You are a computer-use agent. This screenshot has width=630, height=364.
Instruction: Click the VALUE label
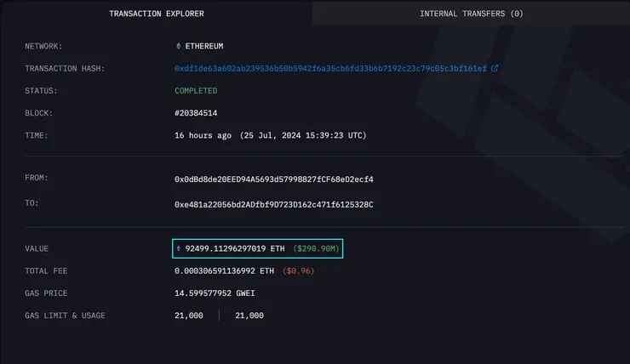pos(37,249)
